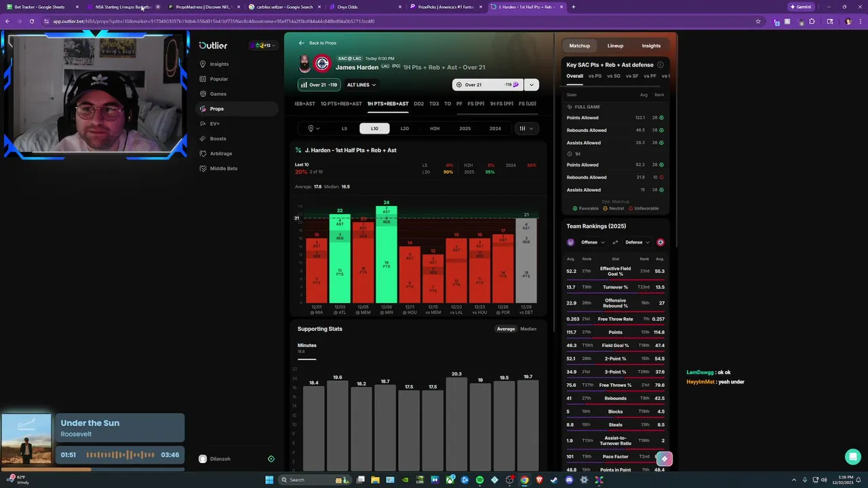Click the Outlier logo
The height and width of the screenshot is (488, 868).
click(213, 45)
